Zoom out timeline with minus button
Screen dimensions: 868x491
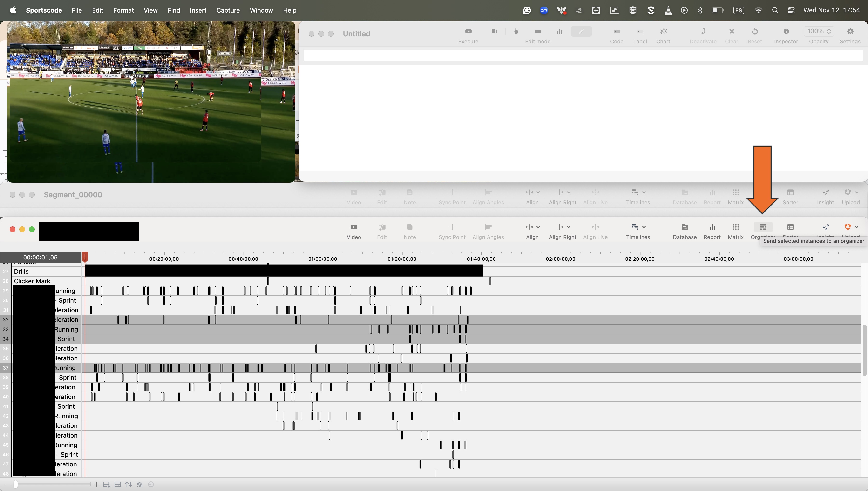pyautogui.click(x=8, y=484)
